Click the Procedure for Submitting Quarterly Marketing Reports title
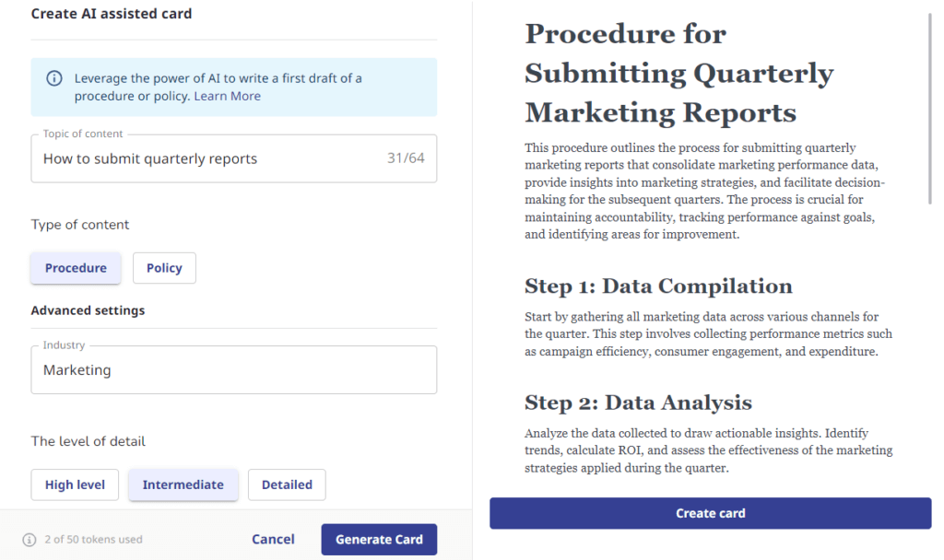The width and height of the screenshot is (944, 560). (679, 74)
